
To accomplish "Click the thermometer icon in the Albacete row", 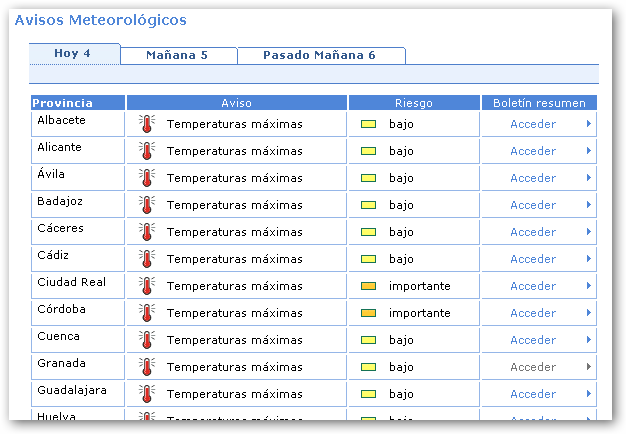I will [x=147, y=124].
